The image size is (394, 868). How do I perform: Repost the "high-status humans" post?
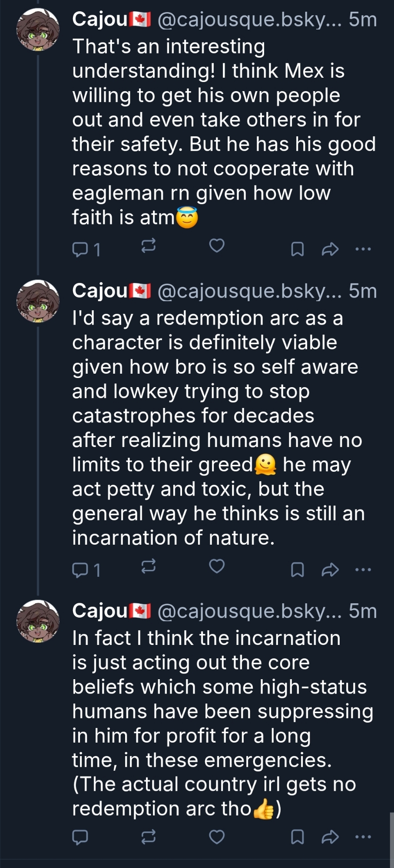click(149, 837)
